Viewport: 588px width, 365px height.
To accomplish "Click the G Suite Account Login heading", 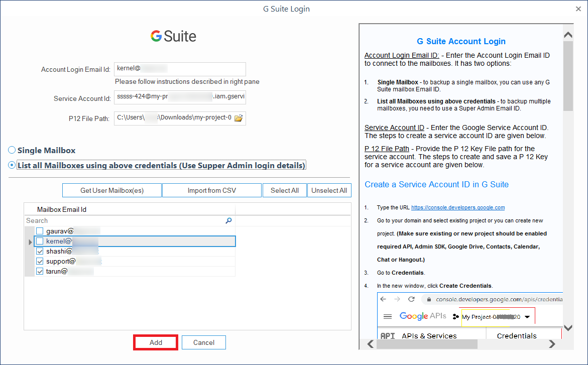I will pos(461,41).
